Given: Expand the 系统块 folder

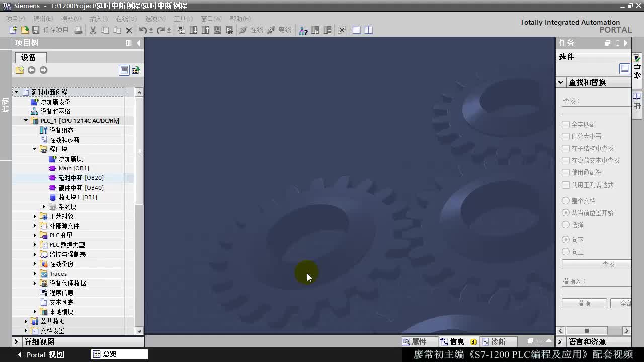Looking at the screenshot, I should point(44,207).
